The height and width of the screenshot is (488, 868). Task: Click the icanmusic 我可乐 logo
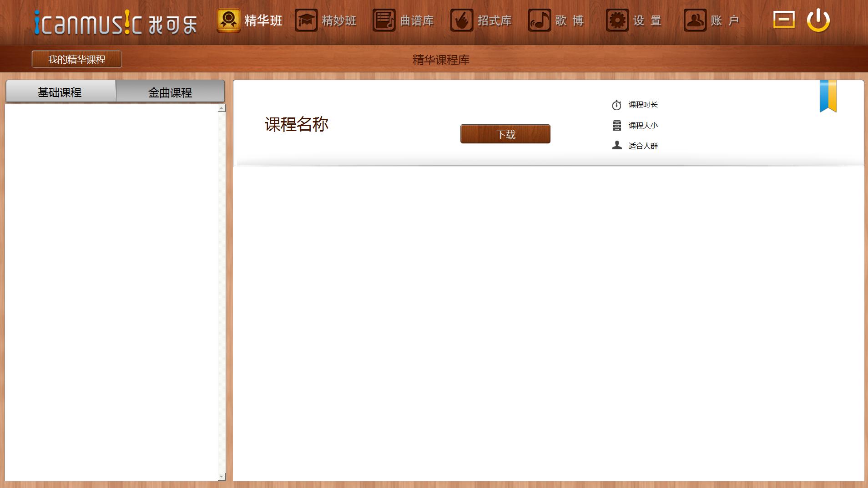(116, 23)
